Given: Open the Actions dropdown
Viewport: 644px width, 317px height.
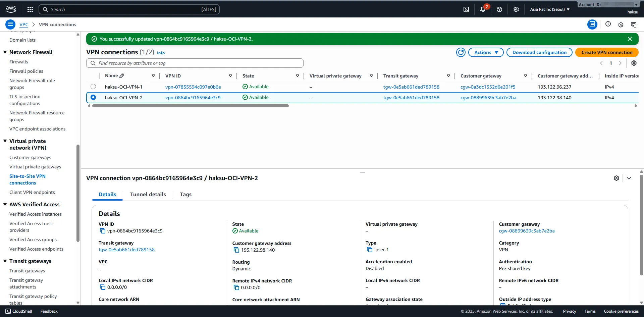Looking at the screenshot, I should 486,52.
